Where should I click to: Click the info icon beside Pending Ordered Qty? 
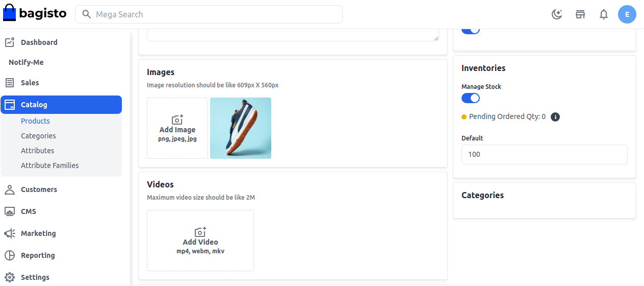(555, 117)
